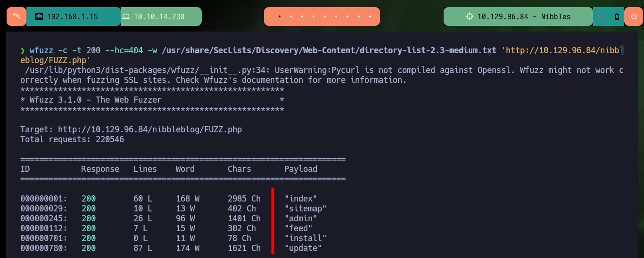Select the third workspace dot
644x258 pixels.
[x=291, y=16]
